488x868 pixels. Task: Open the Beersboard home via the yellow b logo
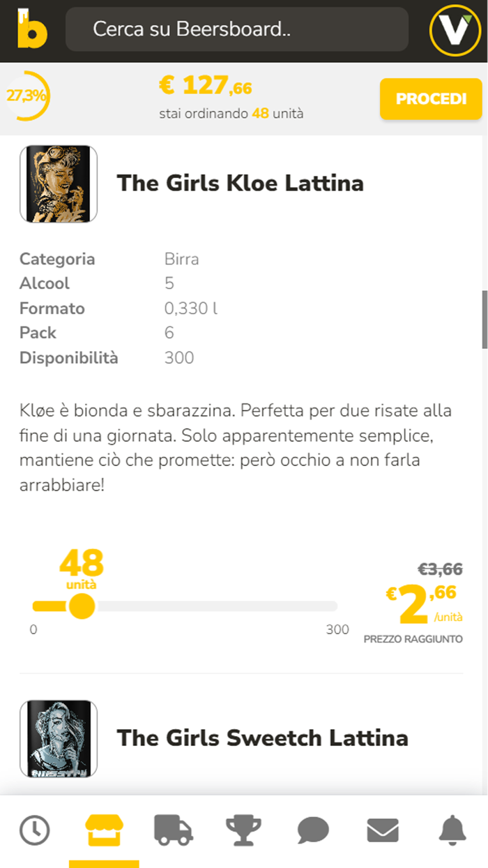(x=31, y=29)
